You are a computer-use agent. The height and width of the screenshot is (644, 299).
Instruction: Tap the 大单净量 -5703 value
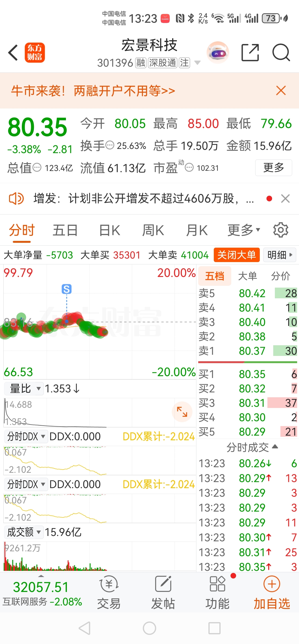pyautogui.click(x=60, y=255)
